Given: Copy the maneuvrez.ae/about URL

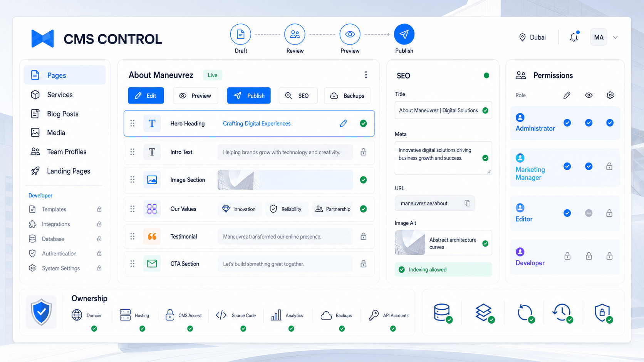Looking at the screenshot, I should click(467, 203).
